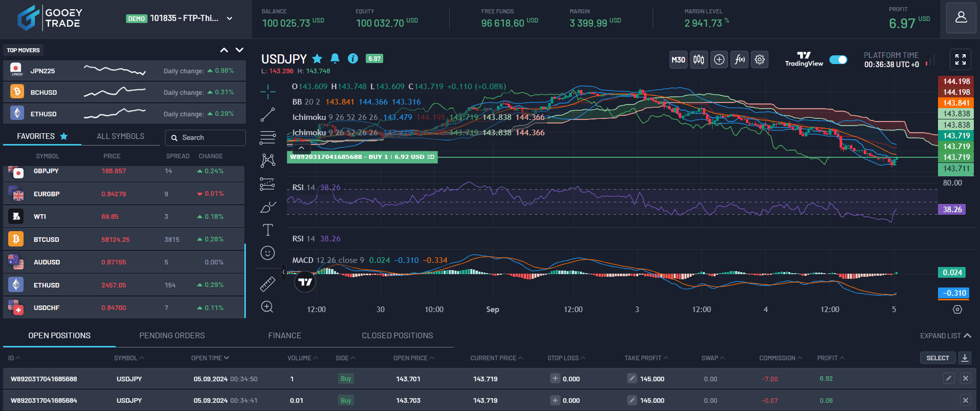Open the user account profile icon

pyautogui.click(x=961, y=18)
